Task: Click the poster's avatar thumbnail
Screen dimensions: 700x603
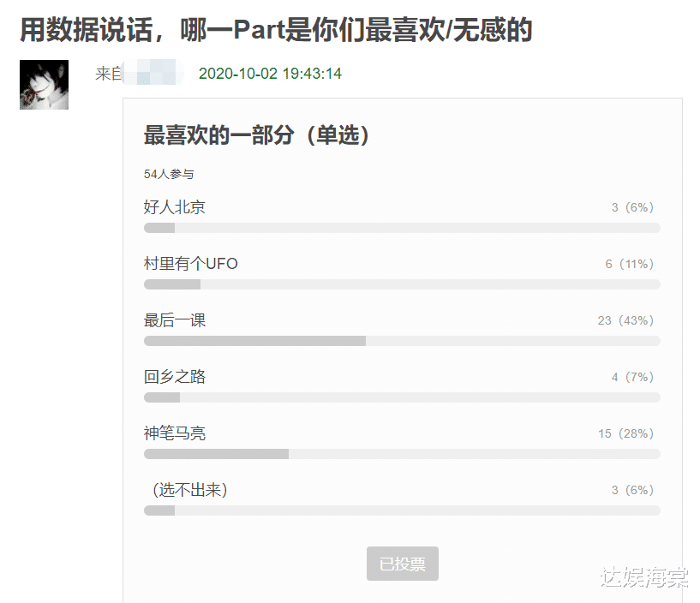Action: (x=44, y=85)
